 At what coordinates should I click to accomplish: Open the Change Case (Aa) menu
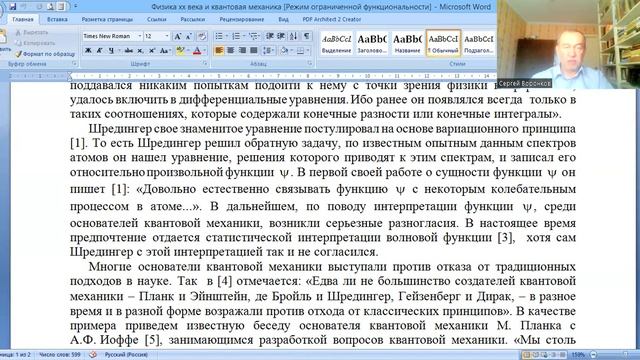click(164, 51)
